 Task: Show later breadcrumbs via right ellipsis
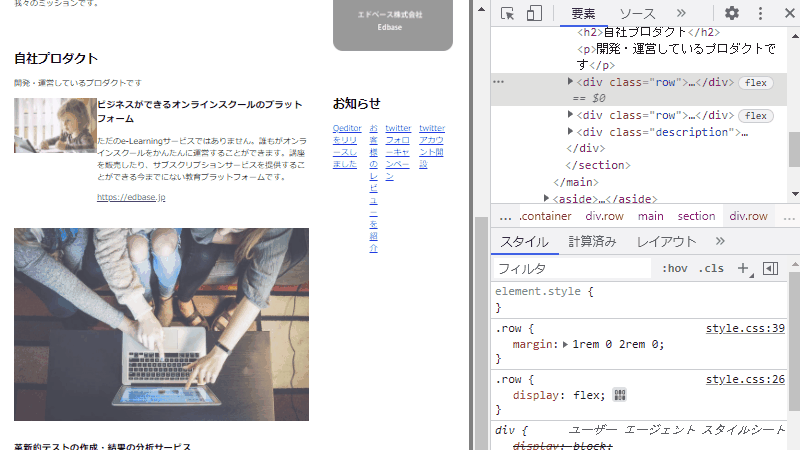click(789, 217)
